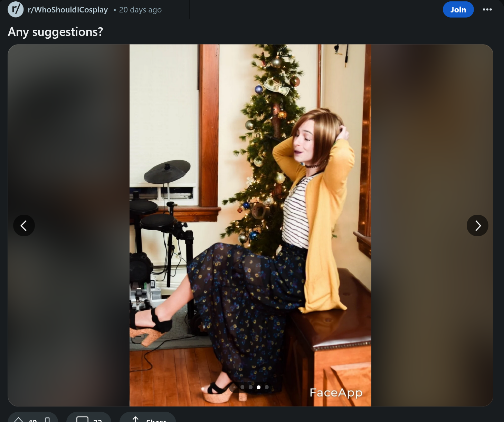Click the vote score showing 10
Screen dimensions: 504x422
tap(33, 420)
